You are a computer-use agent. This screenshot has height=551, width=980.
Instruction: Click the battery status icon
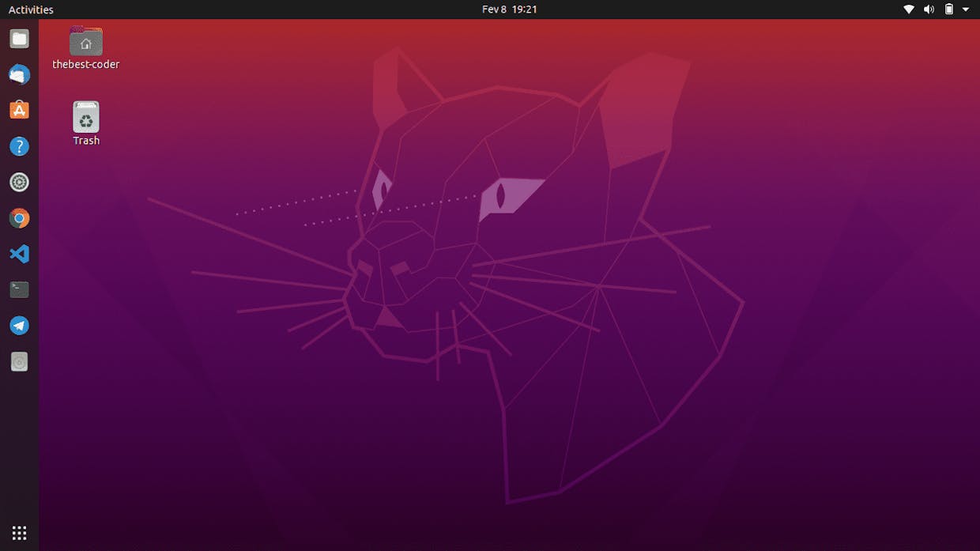(949, 9)
